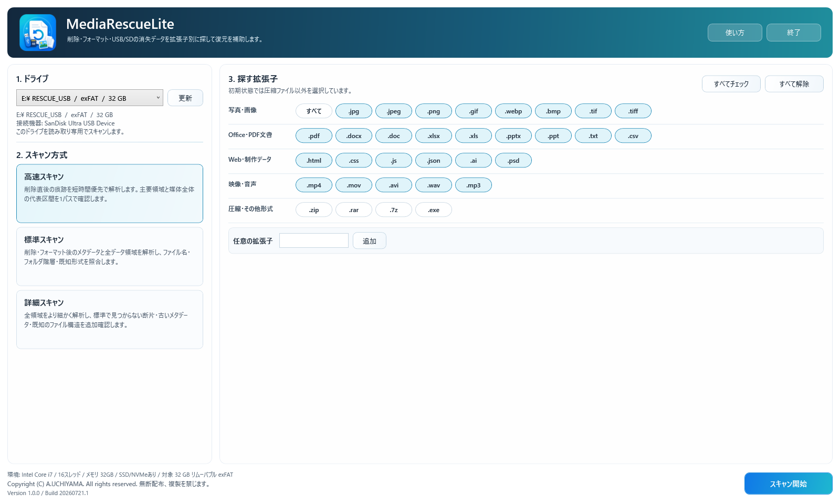Toggle the .docx extension chip

(354, 136)
